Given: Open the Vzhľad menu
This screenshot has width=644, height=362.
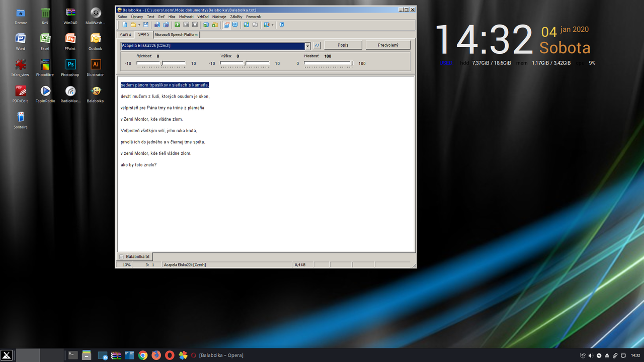Looking at the screenshot, I should pos(203,17).
